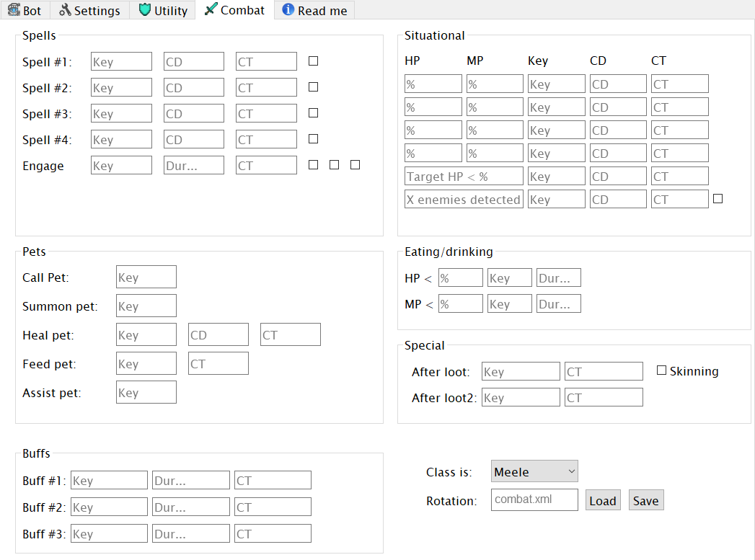Tick the Spell #4 checkbox
Screen dimensions: 755x560
pyautogui.click(x=314, y=139)
